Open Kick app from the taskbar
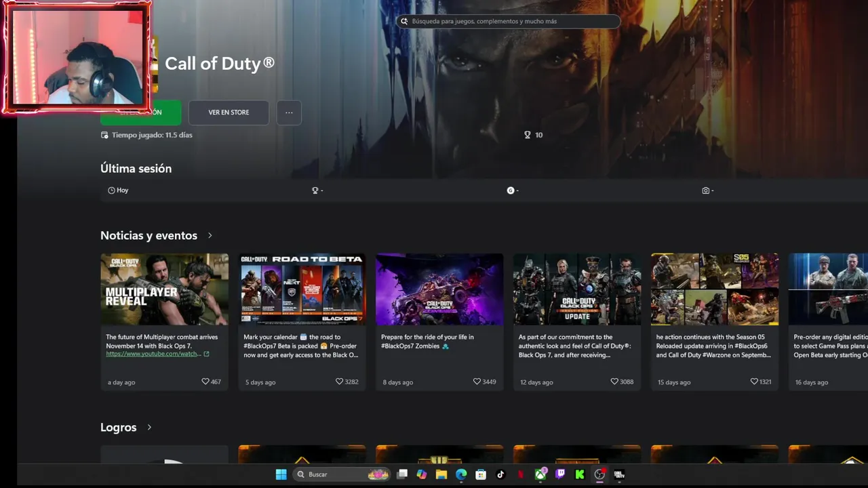Viewport: 868px width, 488px height. (580, 474)
